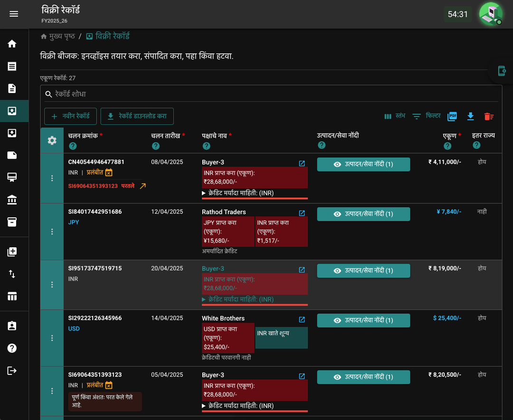Open the home icon in sidebar
The width and height of the screenshot is (513, 420).
pyautogui.click(x=12, y=44)
